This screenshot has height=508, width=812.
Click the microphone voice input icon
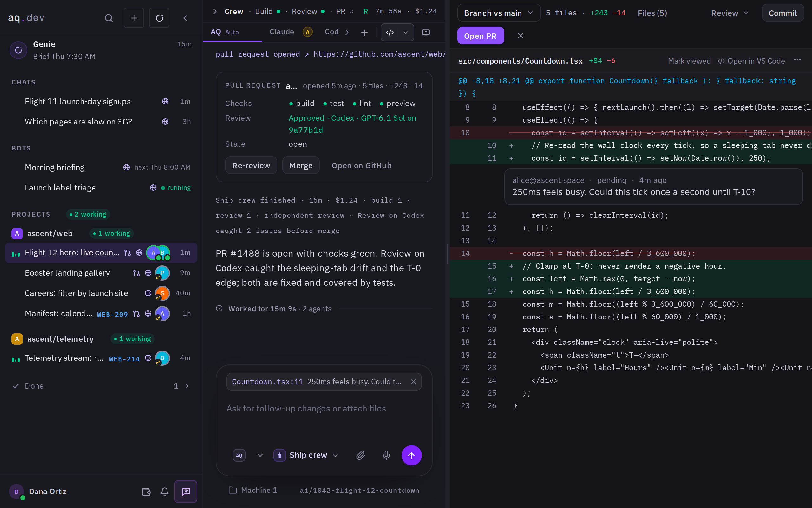386,455
